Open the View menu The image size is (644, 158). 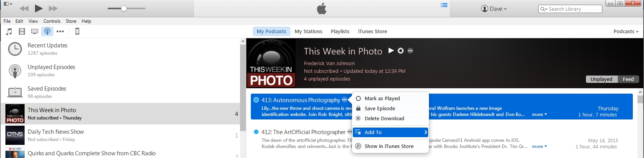click(x=33, y=21)
